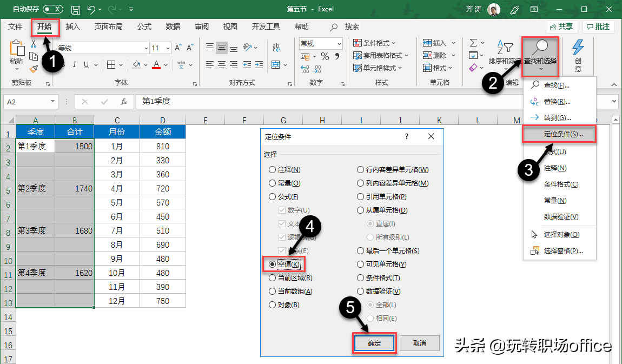Click the 取消 button in dialog
The width and height of the screenshot is (622, 364).
(419, 343)
